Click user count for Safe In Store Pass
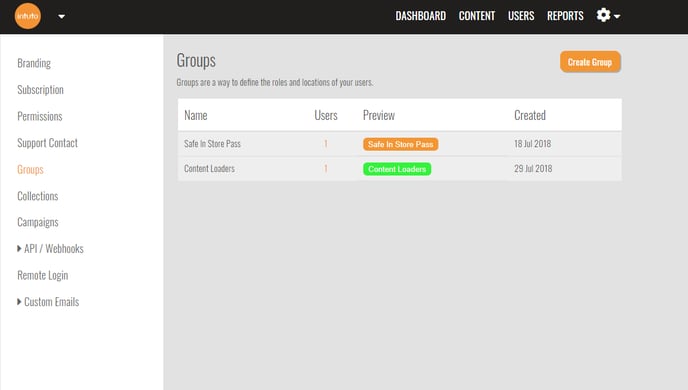The image size is (688, 390). [x=326, y=143]
